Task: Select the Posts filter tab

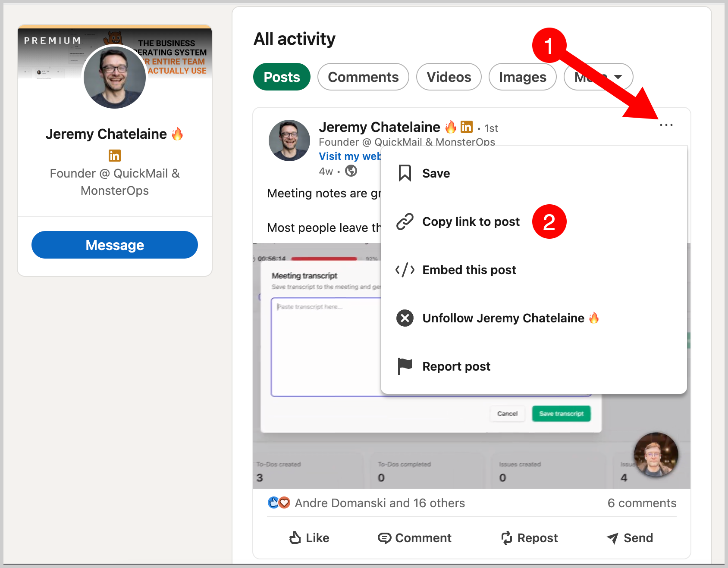Action: [x=282, y=77]
